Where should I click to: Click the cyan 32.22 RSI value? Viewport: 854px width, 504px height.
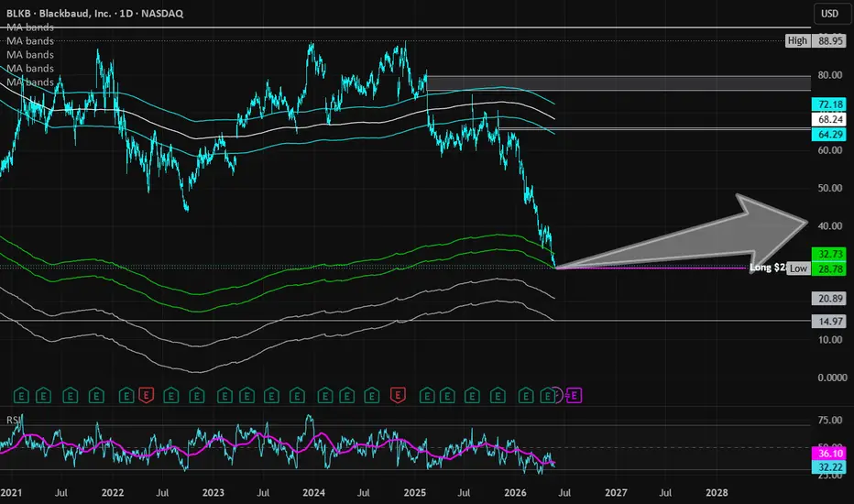(x=830, y=467)
